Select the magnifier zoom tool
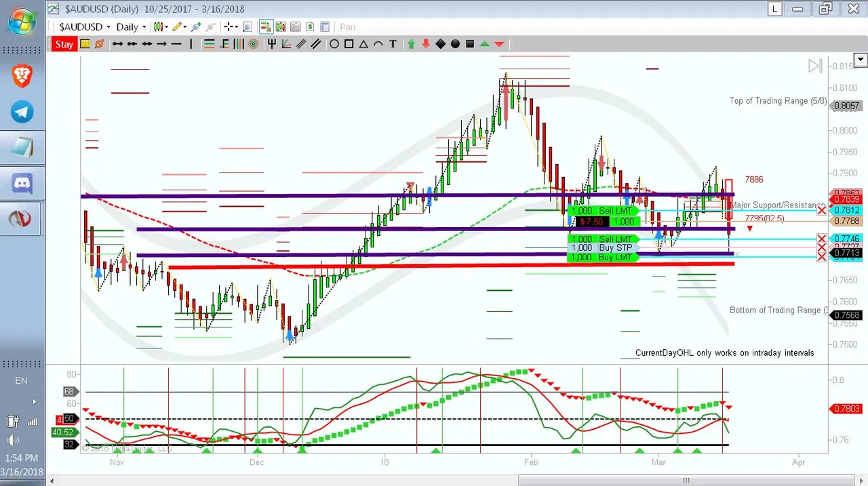 [x=248, y=27]
